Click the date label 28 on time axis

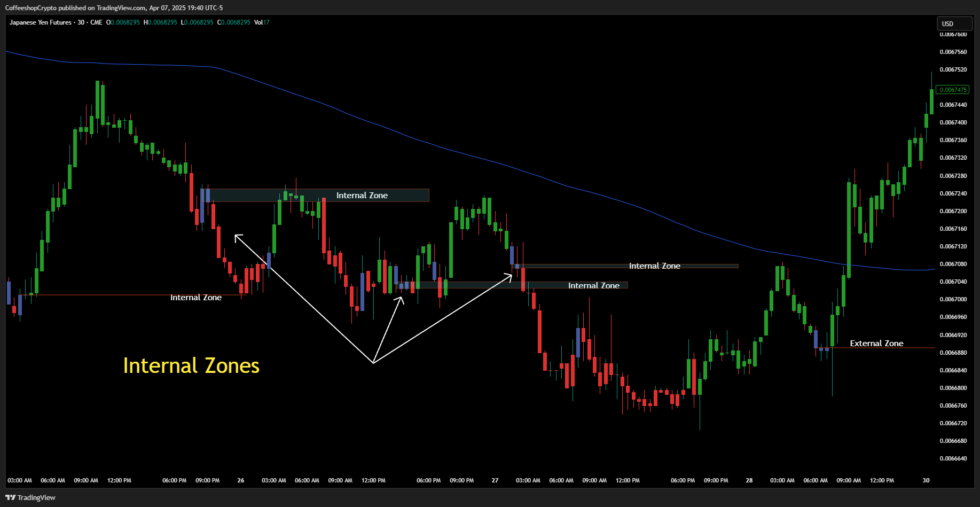point(749,480)
